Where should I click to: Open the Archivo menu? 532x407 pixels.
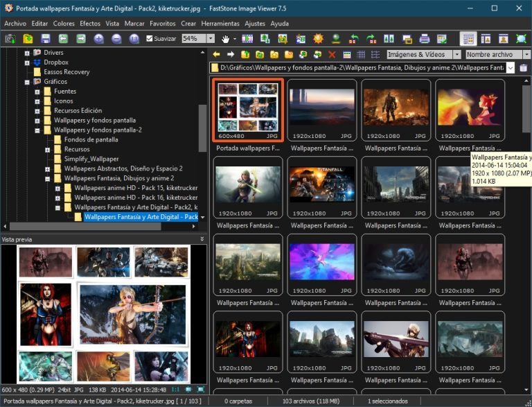(x=15, y=24)
